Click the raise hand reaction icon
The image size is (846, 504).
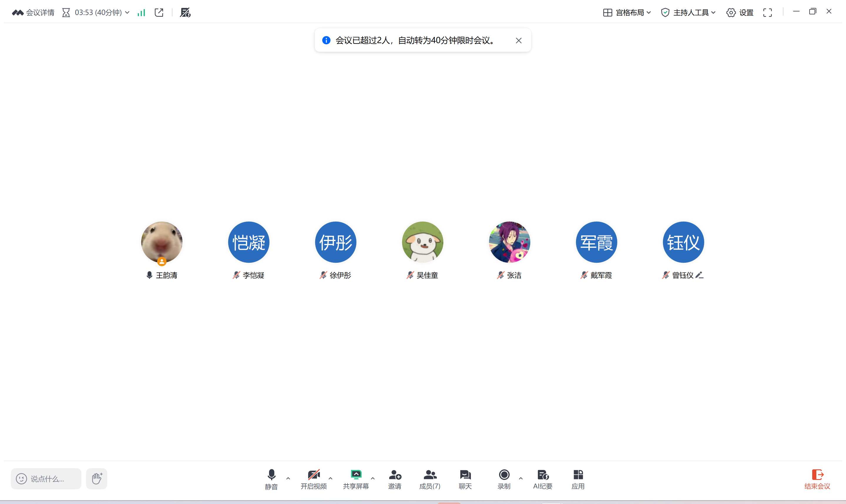96,478
